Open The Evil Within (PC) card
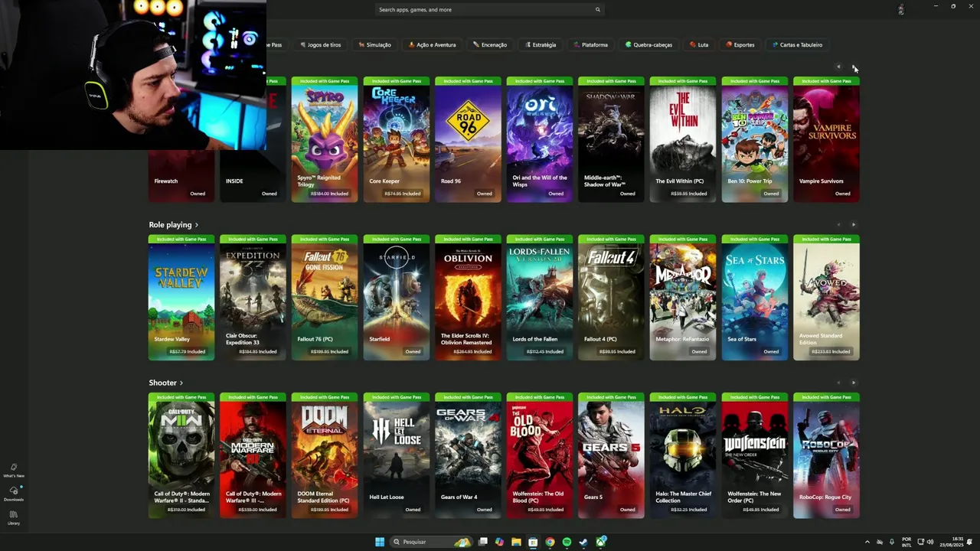This screenshot has width=980, height=551. coord(683,139)
